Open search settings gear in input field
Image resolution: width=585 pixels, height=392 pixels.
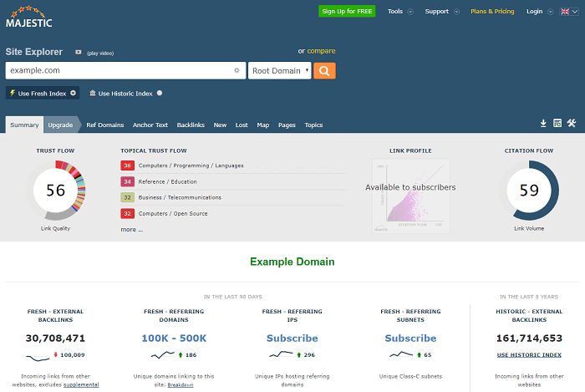(237, 71)
